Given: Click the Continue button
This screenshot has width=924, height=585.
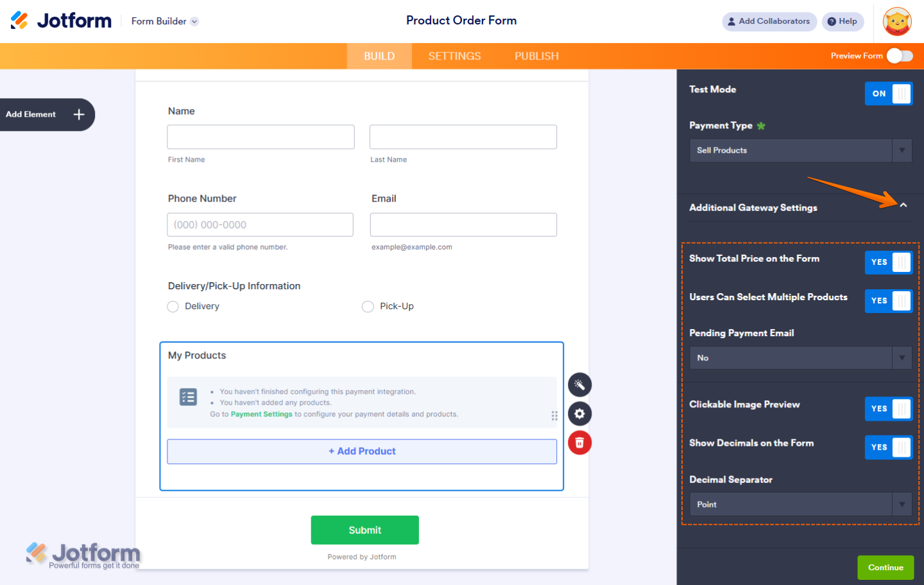Looking at the screenshot, I should [886, 567].
